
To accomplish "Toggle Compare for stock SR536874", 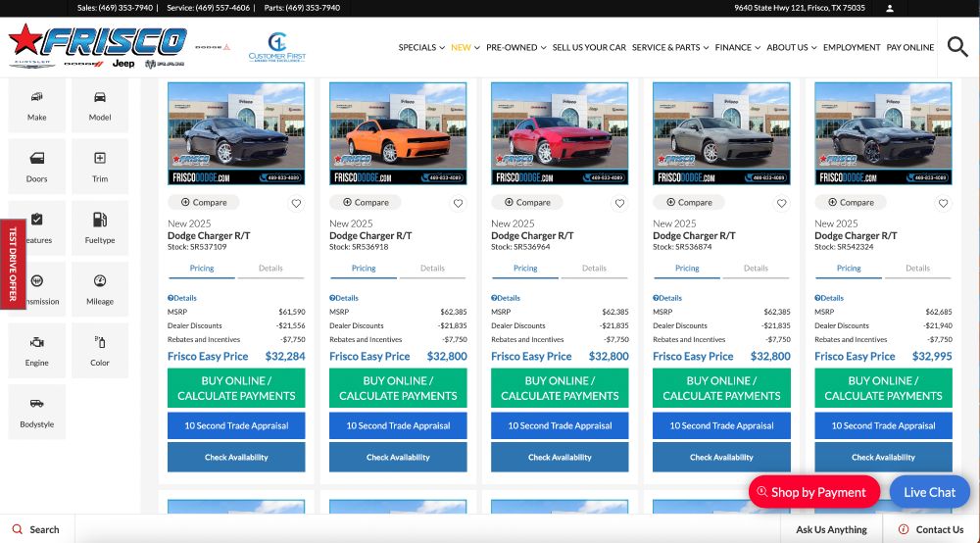I will pos(689,203).
